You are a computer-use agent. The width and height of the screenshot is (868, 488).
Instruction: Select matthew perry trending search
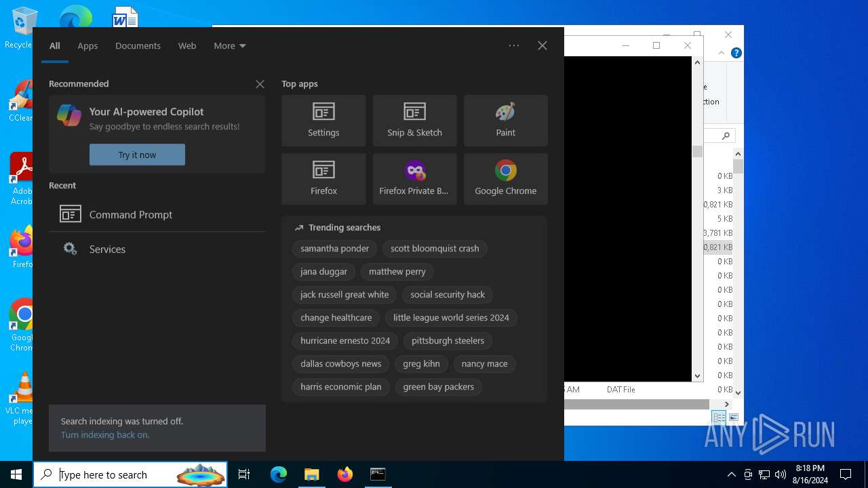[x=397, y=272]
